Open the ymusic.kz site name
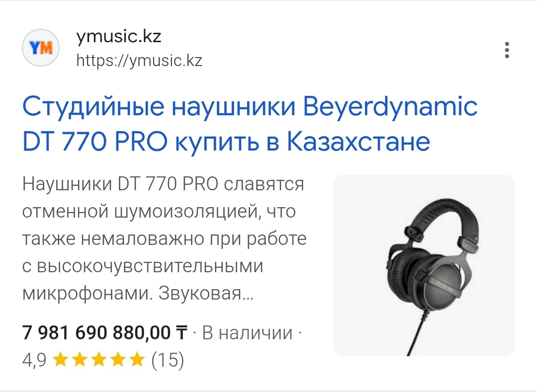The image size is (537, 392). click(x=118, y=36)
